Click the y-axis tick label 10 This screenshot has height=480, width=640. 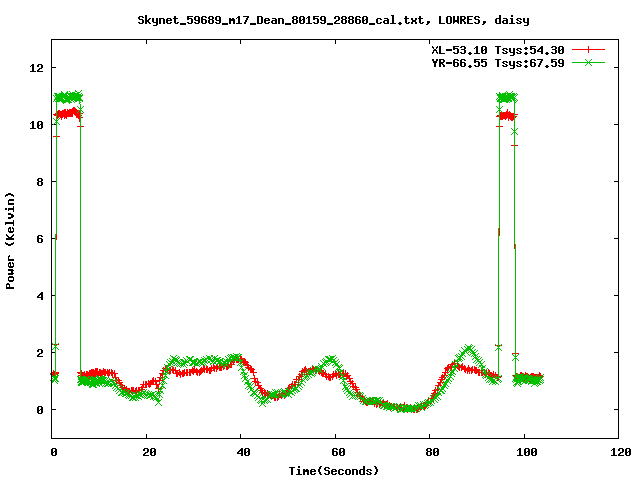coord(36,125)
